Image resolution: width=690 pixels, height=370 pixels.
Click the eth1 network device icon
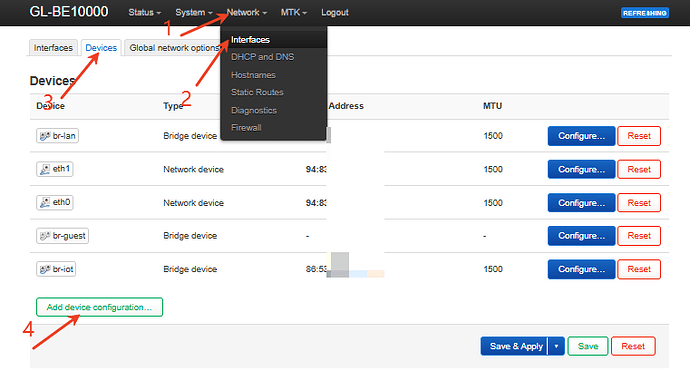(44, 169)
